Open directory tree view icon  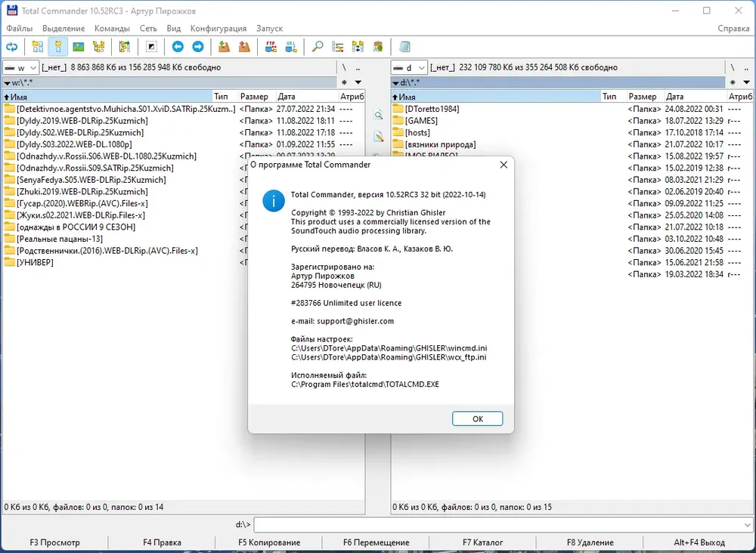99,47
